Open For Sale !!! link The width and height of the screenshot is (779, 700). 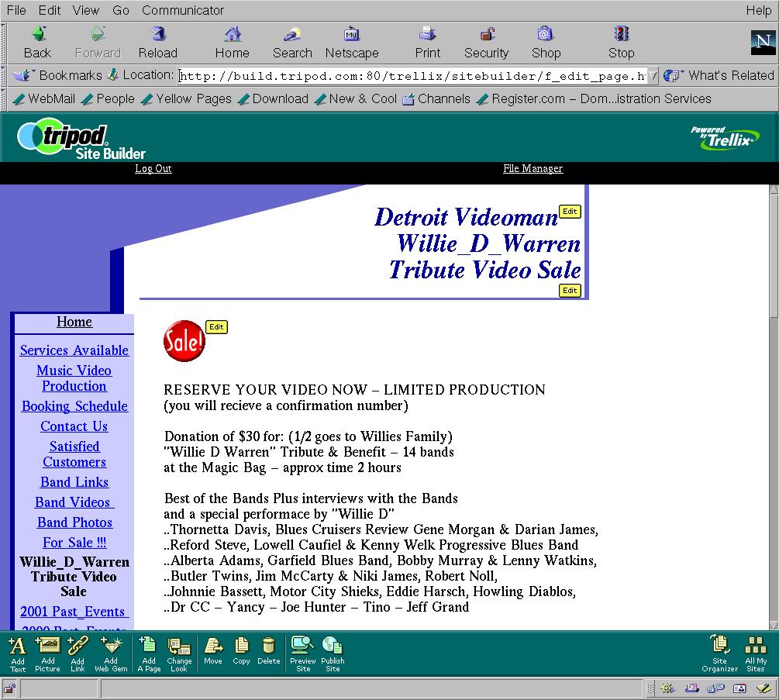pos(74,543)
